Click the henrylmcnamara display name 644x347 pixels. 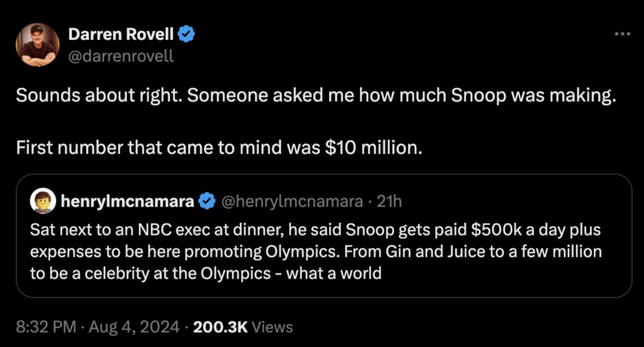tap(128, 202)
